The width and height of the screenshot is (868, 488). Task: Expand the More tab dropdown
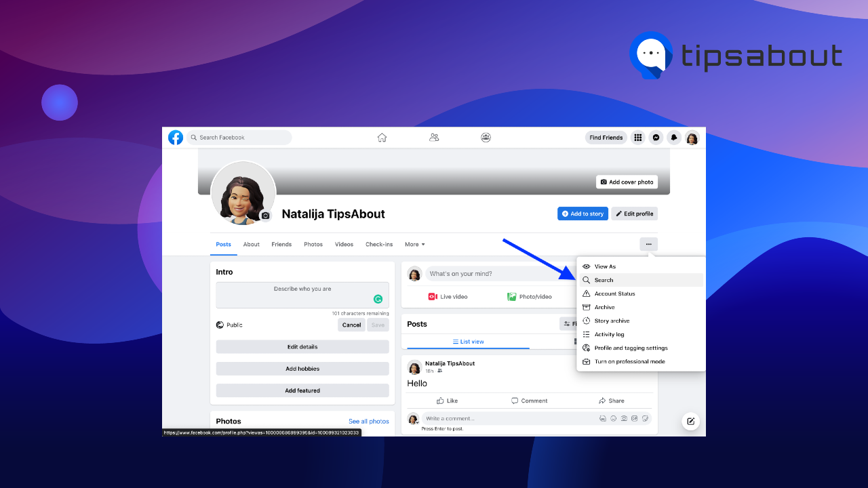(415, 245)
